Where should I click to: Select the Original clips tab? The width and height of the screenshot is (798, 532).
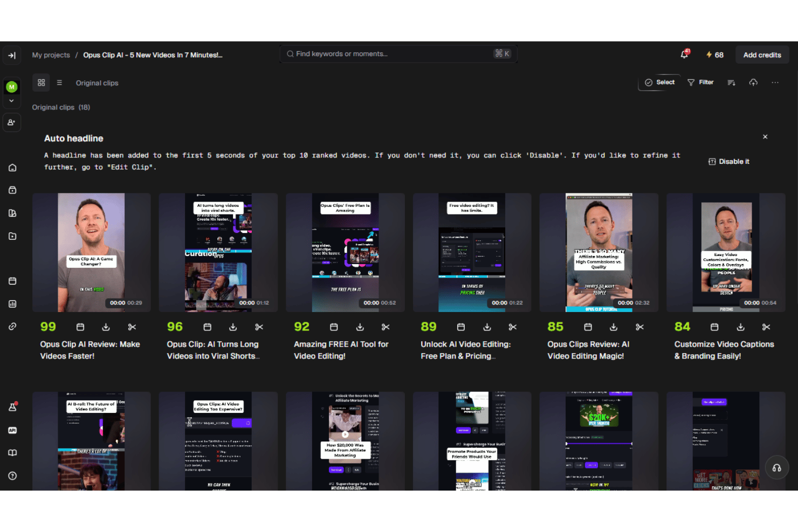pos(97,83)
